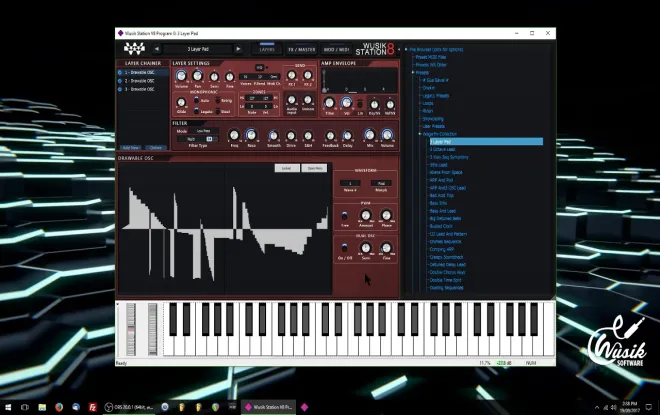
Task: Click the Filter Mix knob
Action: (370, 135)
